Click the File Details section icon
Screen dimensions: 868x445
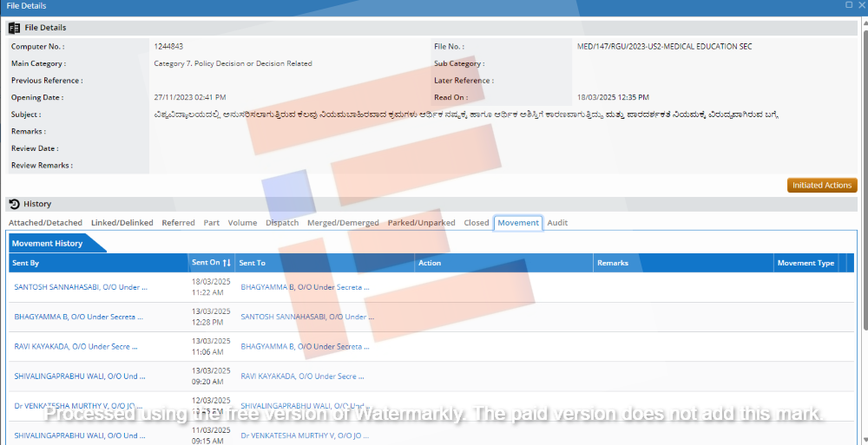coord(14,28)
